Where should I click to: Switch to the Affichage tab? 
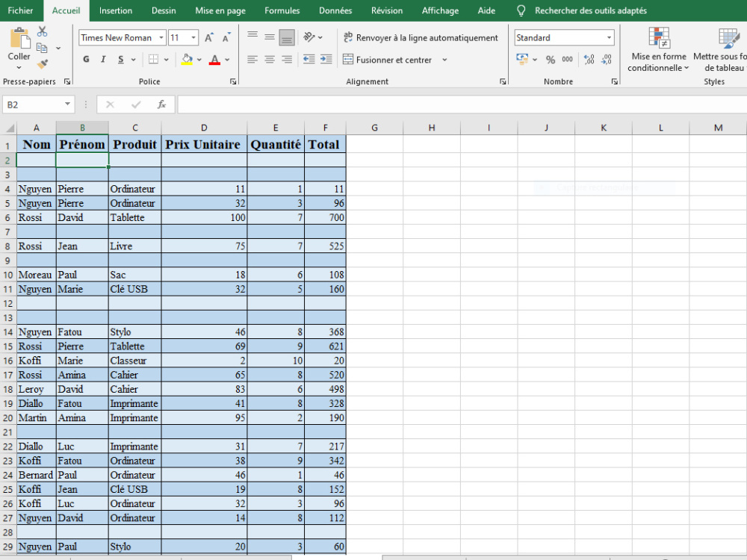point(440,10)
